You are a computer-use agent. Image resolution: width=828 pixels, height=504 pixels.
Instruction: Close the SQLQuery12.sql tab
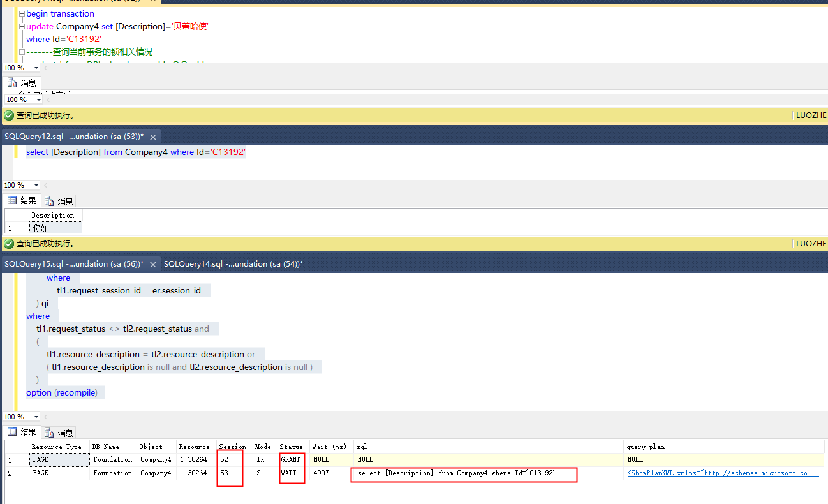(152, 137)
